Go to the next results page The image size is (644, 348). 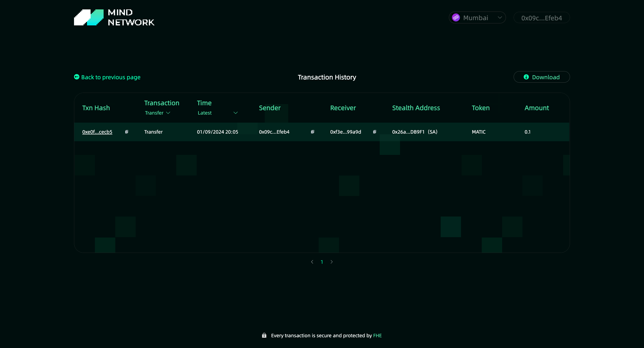coord(331,262)
